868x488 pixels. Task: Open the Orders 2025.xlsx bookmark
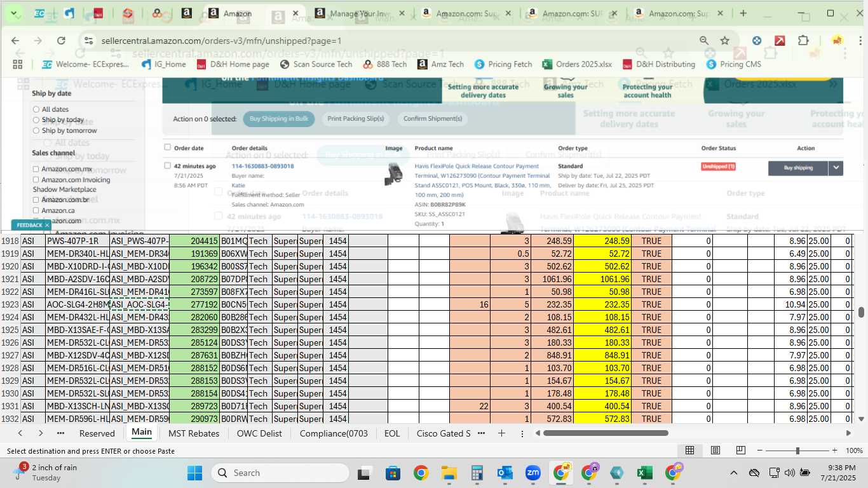pos(577,64)
